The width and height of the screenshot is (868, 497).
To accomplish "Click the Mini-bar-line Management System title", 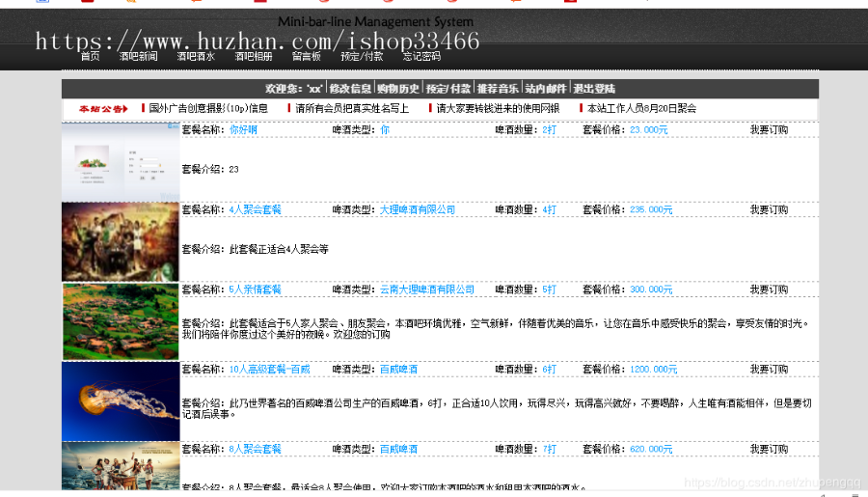I will coord(375,22).
